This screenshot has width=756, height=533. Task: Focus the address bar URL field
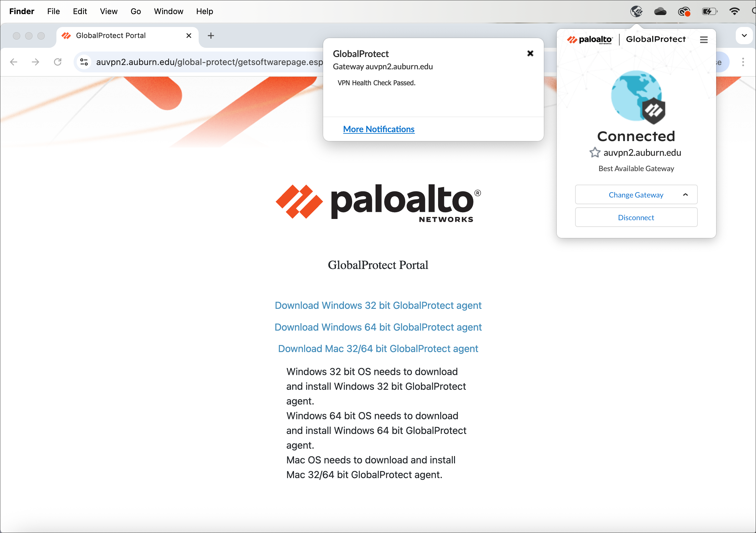[209, 62]
